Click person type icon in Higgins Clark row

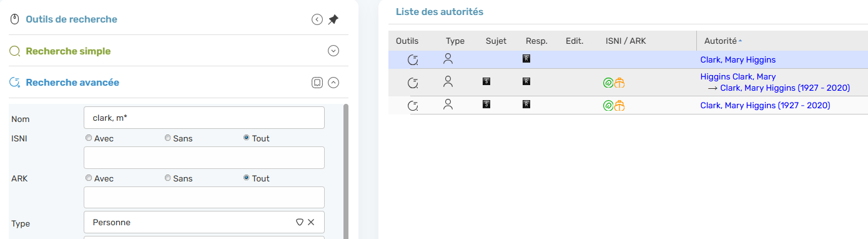point(448,81)
